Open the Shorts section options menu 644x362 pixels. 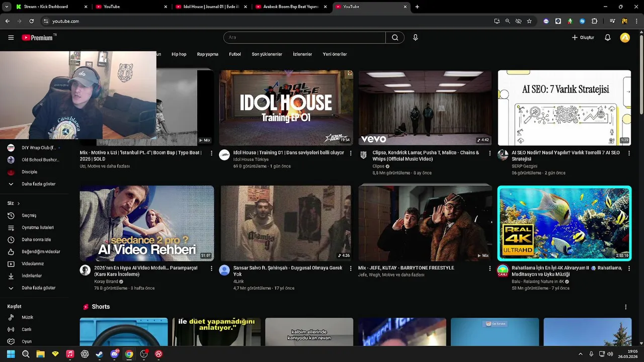click(x=626, y=307)
